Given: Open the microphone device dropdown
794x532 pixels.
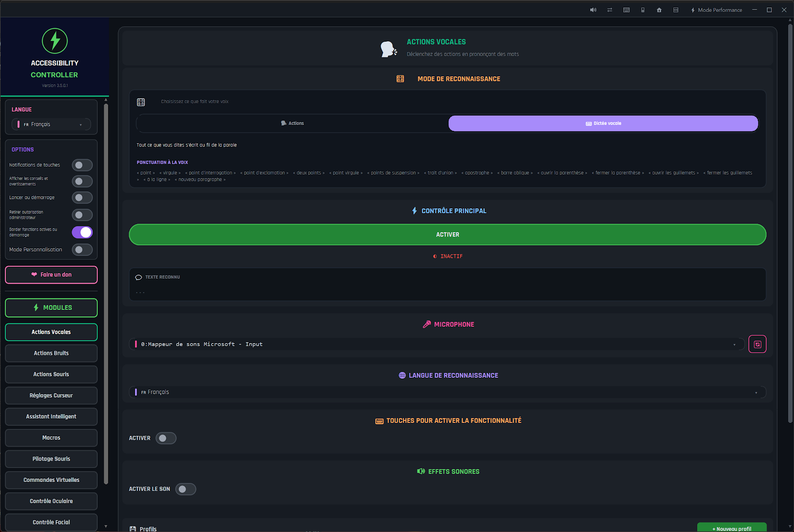Looking at the screenshot, I should click(437, 344).
